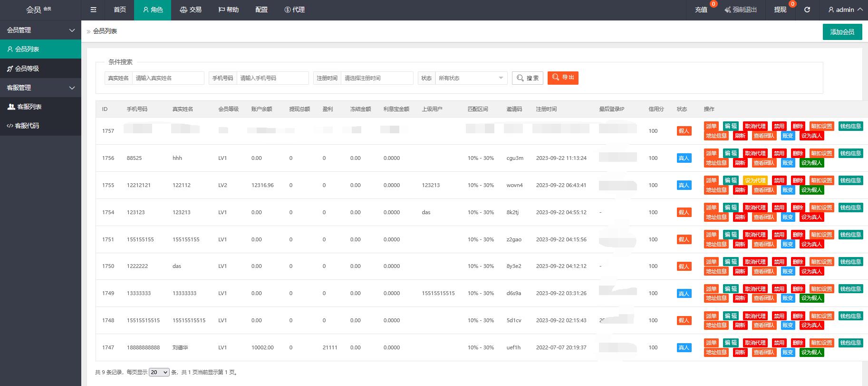Screen dimensions: 868x386
Task: Click the name cell 刘德华
Action: pyautogui.click(x=181, y=347)
